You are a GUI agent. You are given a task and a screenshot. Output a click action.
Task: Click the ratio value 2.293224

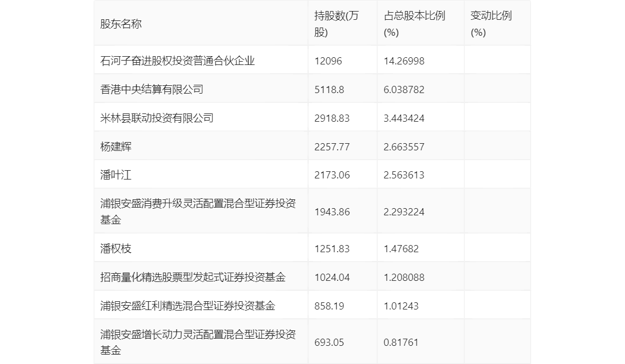[404, 212]
